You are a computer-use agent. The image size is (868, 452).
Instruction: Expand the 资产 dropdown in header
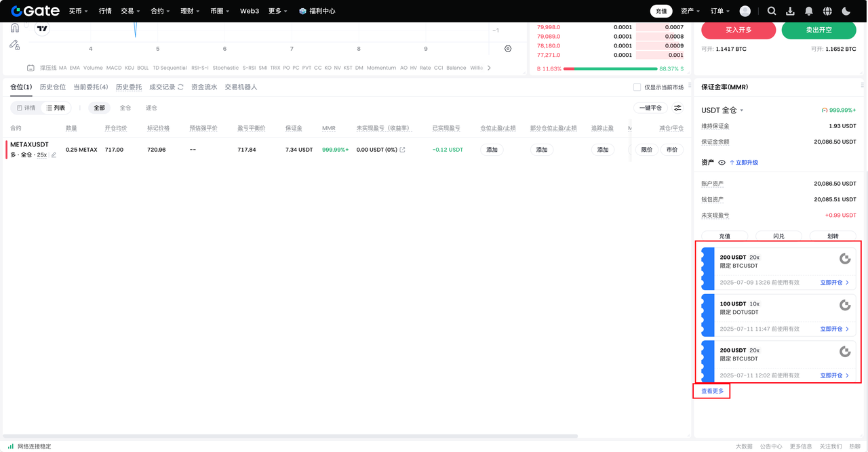690,11
